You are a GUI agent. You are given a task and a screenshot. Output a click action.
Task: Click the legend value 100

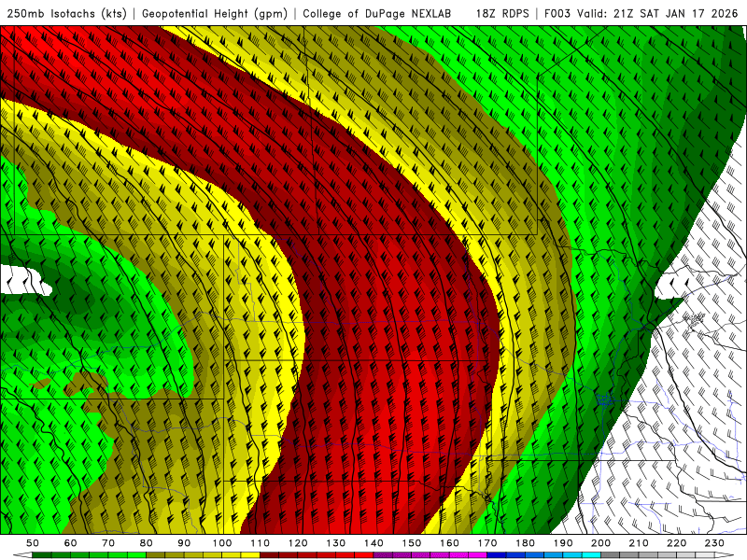click(222, 543)
